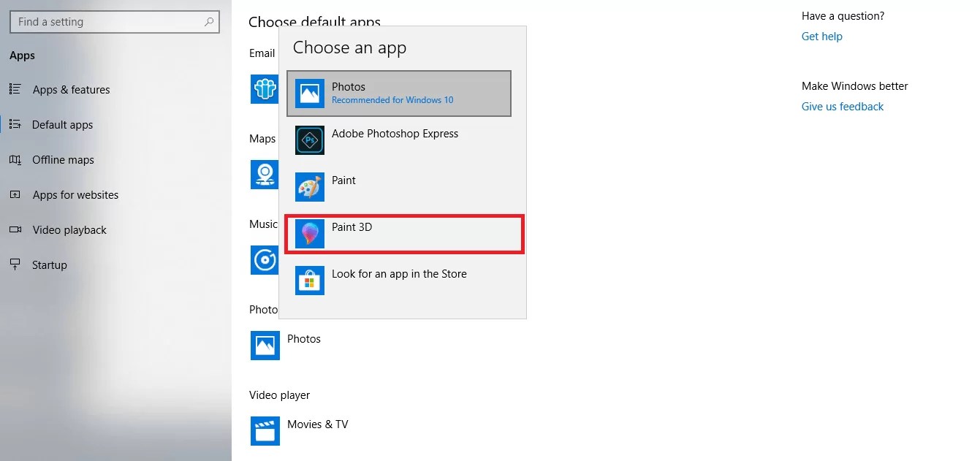Click the Apps sidebar heading
980x461 pixels.
point(22,55)
